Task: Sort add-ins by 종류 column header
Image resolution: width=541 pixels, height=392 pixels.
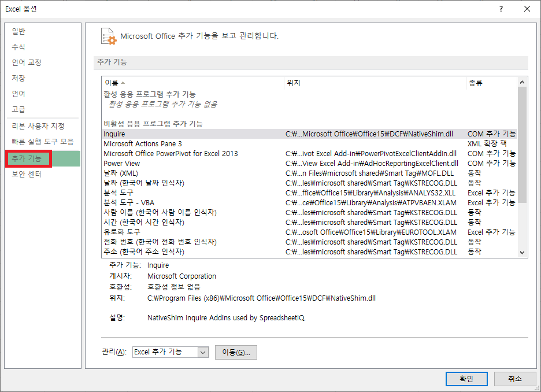Action: (491, 83)
